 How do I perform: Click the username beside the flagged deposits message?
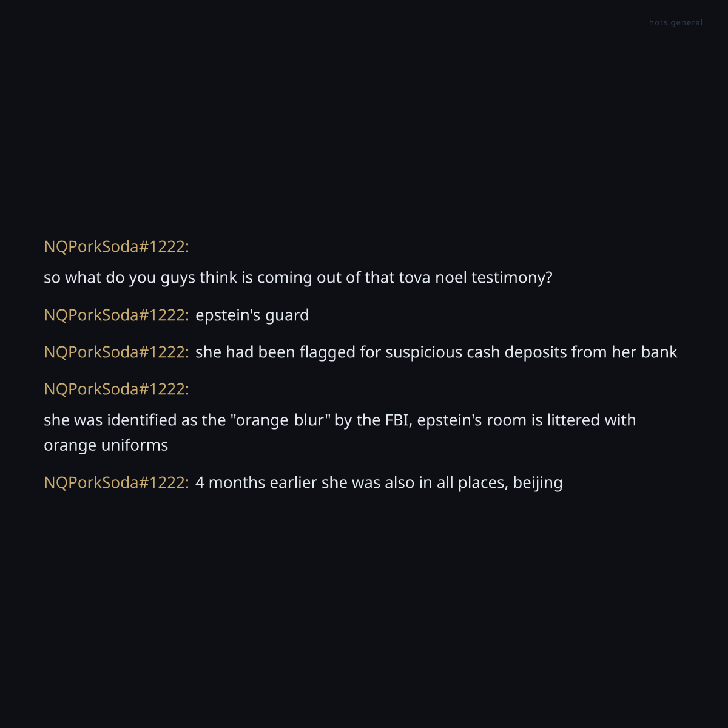click(116, 352)
